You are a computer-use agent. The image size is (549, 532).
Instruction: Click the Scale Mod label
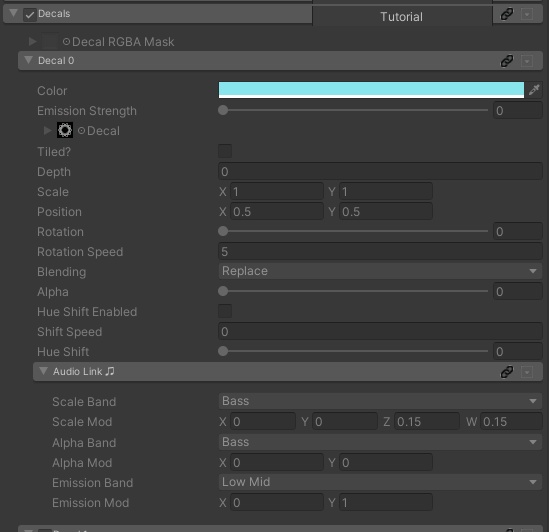point(82,422)
